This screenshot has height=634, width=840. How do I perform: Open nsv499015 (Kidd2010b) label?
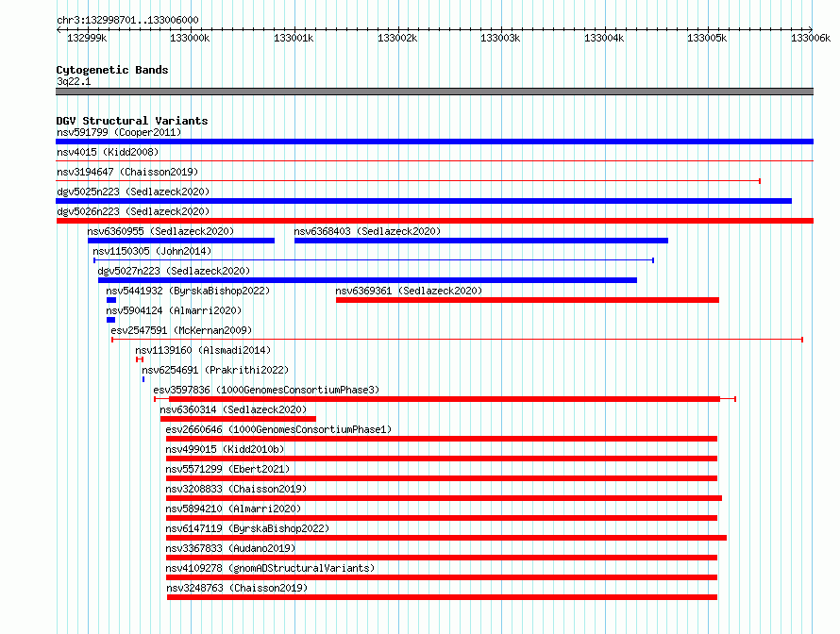tap(225, 449)
